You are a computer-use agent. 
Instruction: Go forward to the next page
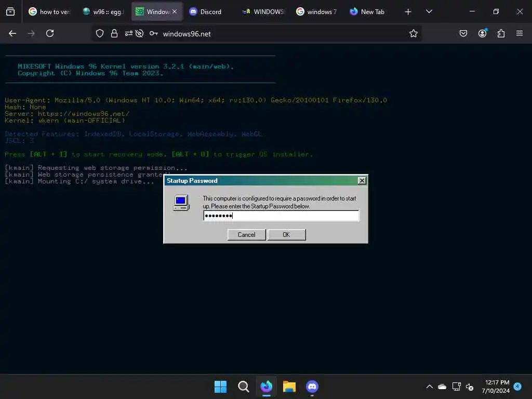pyautogui.click(x=31, y=33)
